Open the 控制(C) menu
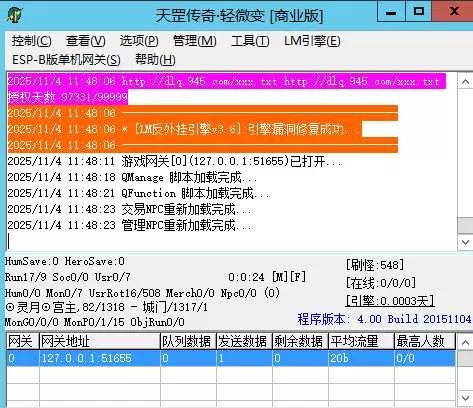Image resolution: width=473 pixels, height=408 pixels. [32, 41]
